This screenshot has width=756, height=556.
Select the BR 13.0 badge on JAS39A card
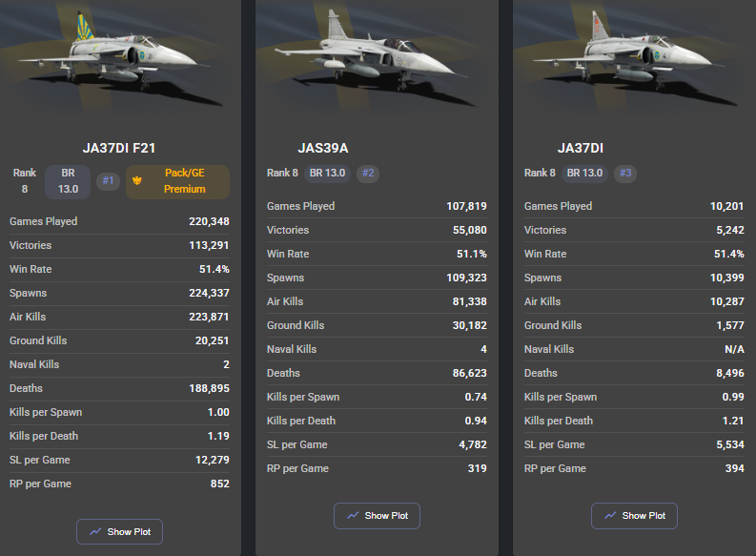329,173
